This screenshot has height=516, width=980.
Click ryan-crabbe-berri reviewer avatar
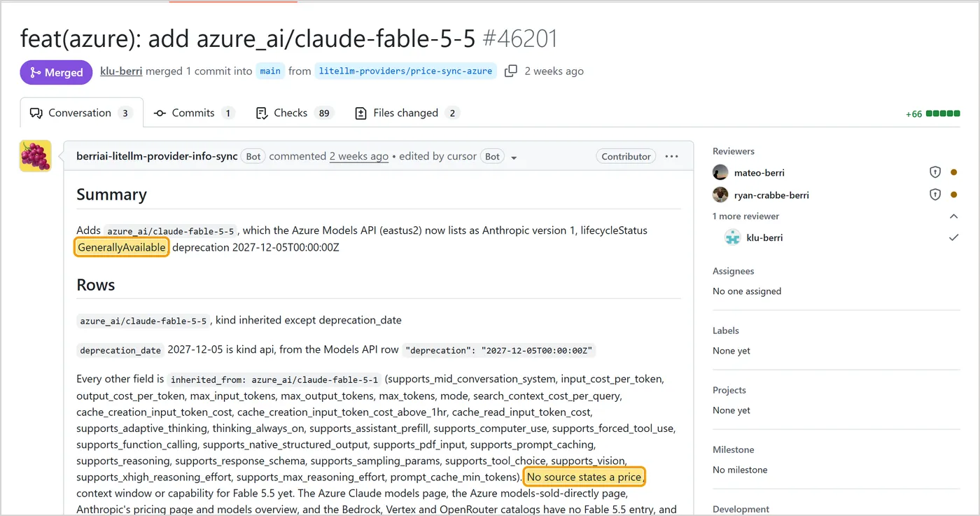720,195
